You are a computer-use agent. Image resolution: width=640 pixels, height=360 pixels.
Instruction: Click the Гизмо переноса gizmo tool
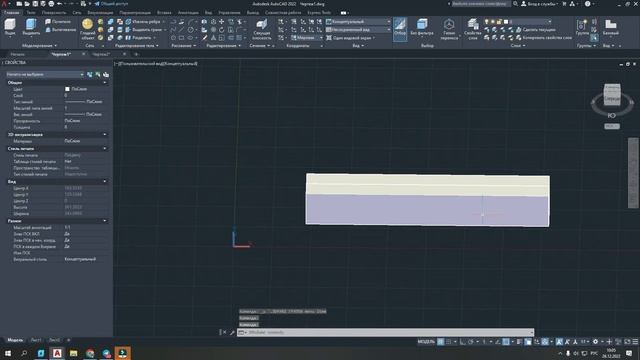point(449,29)
